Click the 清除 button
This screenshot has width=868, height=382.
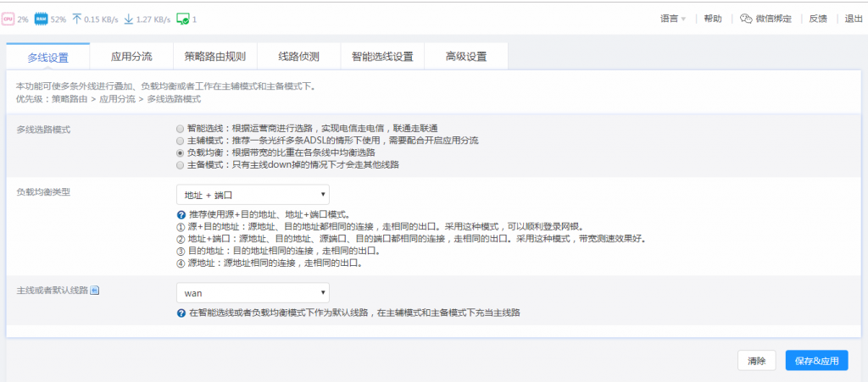[x=756, y=361]
